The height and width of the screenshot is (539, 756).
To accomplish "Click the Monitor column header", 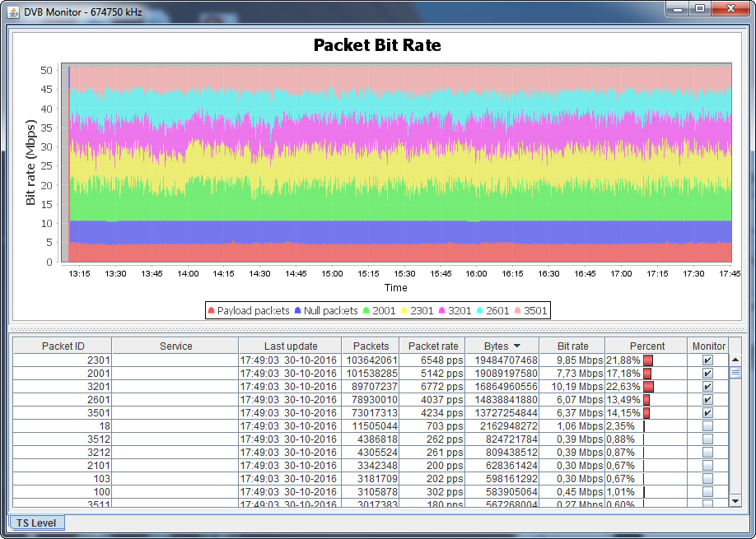I will [708, 346].
